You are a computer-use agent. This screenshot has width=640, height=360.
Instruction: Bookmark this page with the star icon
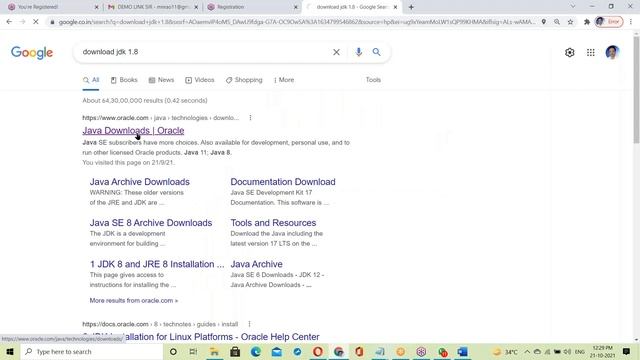click(571, 22)
